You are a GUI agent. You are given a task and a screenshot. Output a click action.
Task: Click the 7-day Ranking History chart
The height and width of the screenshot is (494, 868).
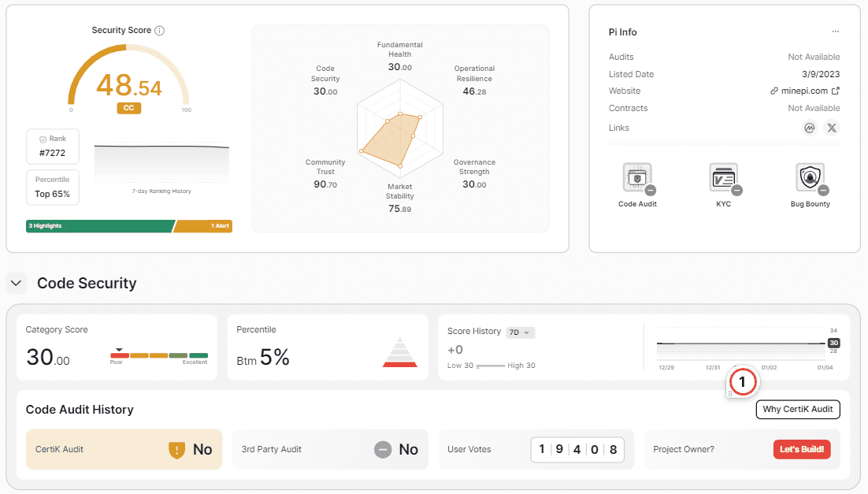161,162
